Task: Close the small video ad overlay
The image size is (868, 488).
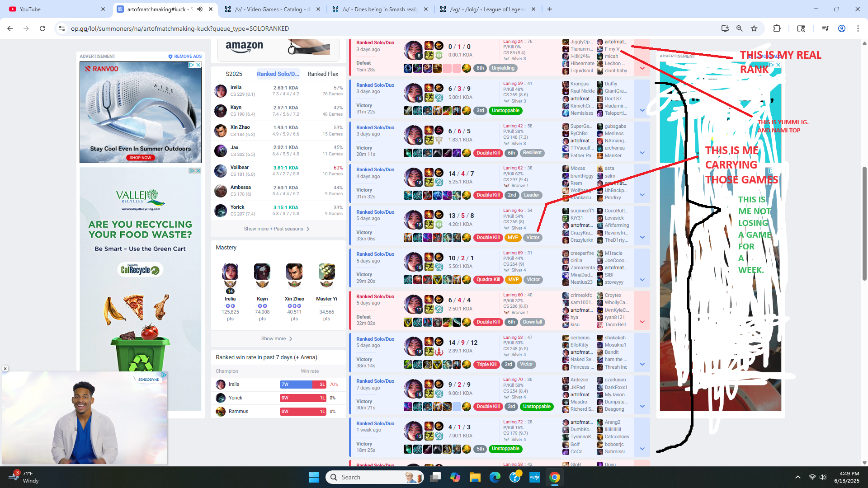Action: (x=5, y=369)
